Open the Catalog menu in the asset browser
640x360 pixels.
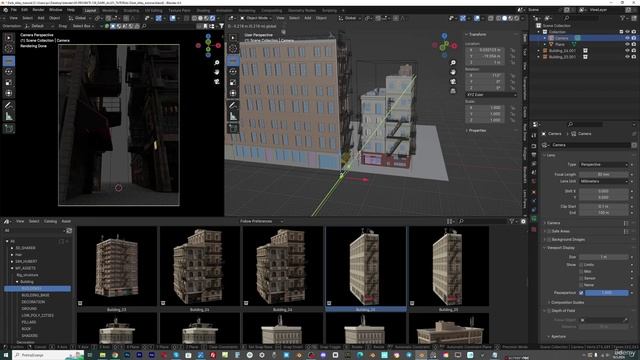pos(50,221)
